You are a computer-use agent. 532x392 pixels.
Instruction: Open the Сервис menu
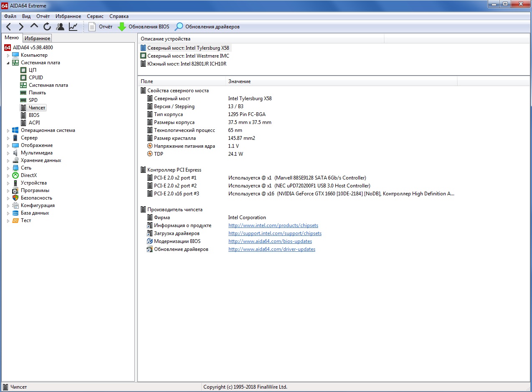(x=95, y=16)
